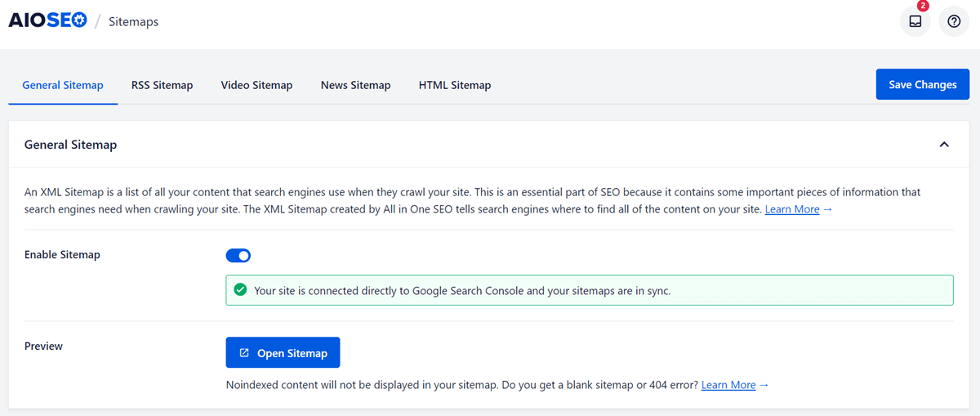This screenshot has width=980, height=416.
Task: Click the Enable Sitemap label
Action: point(62,255)
